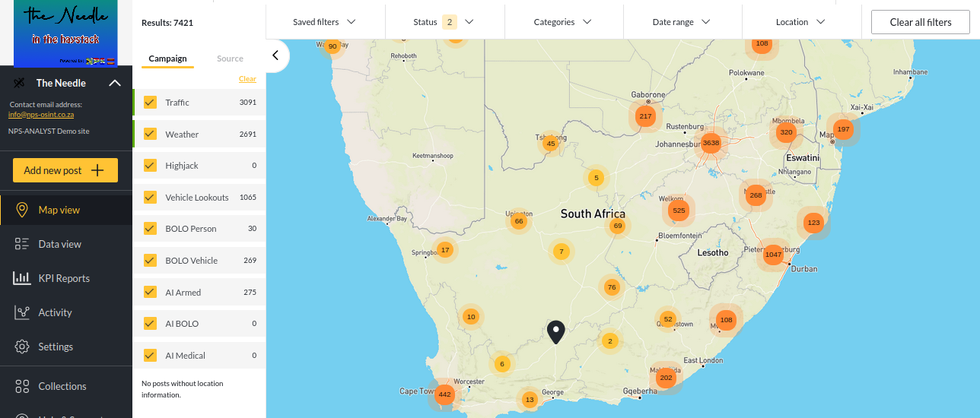Image resolution: width=980 pixels, height=418 pixels.
Task: Collapse the filter panel with the left chevron
Action: (275, 55)
